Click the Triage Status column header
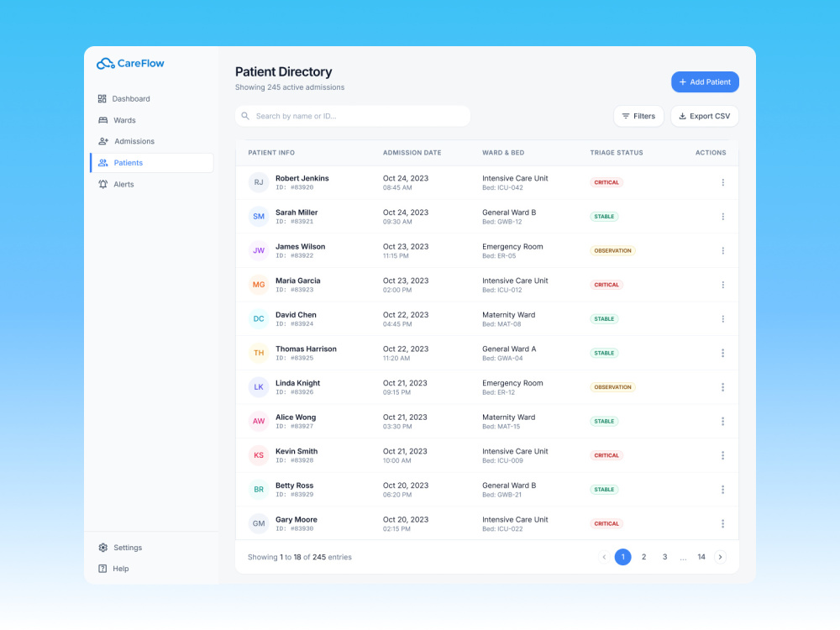Image resolution: width=840 pixels, height=630 pixels. [617, 153]
